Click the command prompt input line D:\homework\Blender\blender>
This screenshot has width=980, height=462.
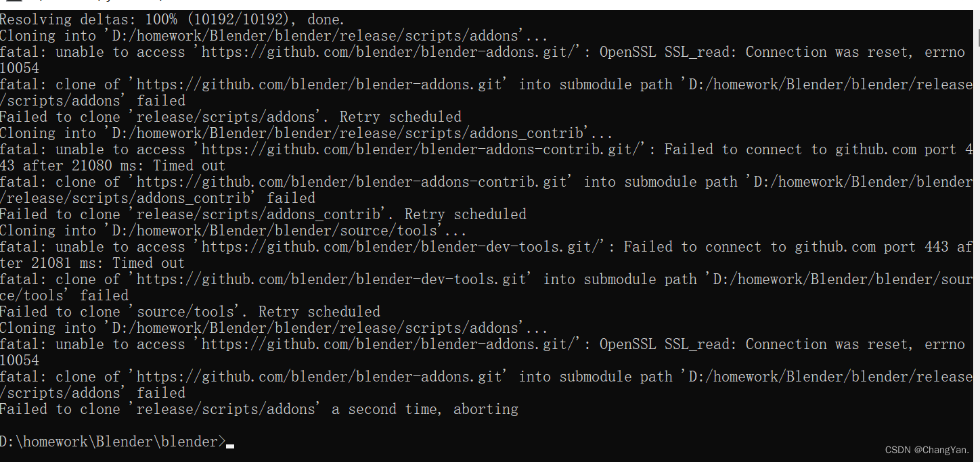pos(112,442)
